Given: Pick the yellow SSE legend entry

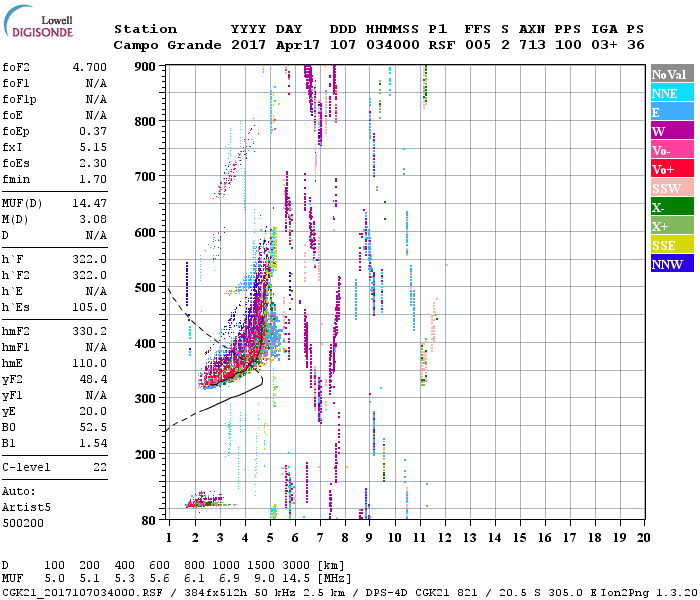Looking at the screenshot, I should tap(671, 245).
